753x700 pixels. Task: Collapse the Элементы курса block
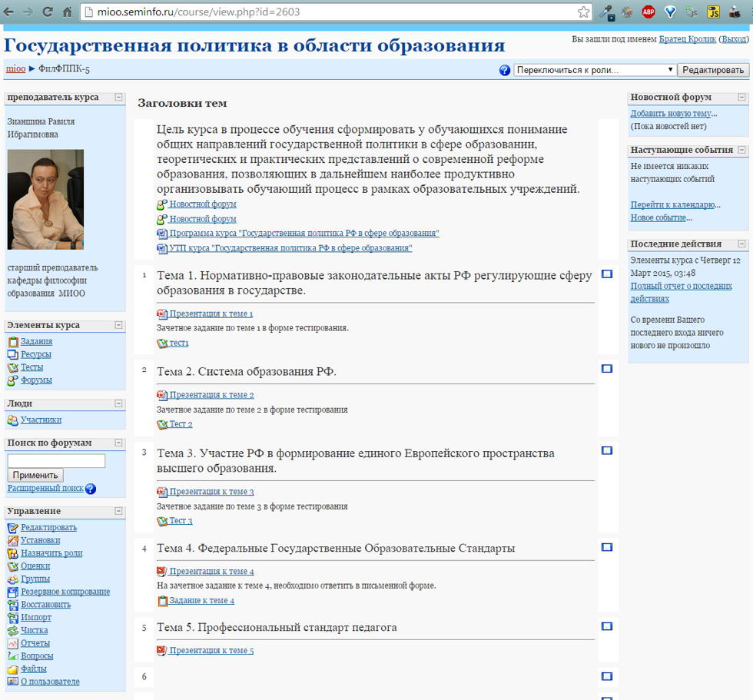point(118,326)
